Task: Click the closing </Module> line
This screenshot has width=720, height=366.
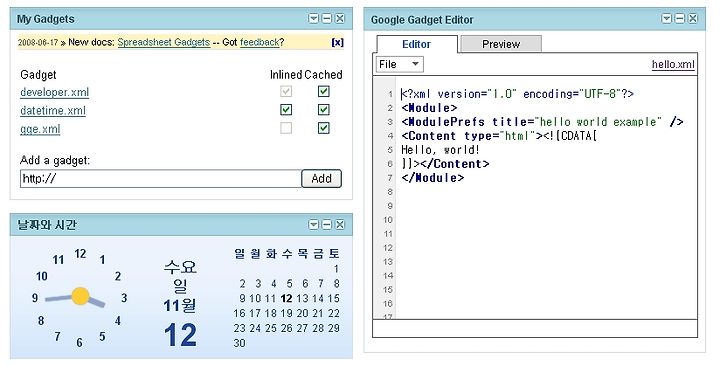Action: click(433, 178)
